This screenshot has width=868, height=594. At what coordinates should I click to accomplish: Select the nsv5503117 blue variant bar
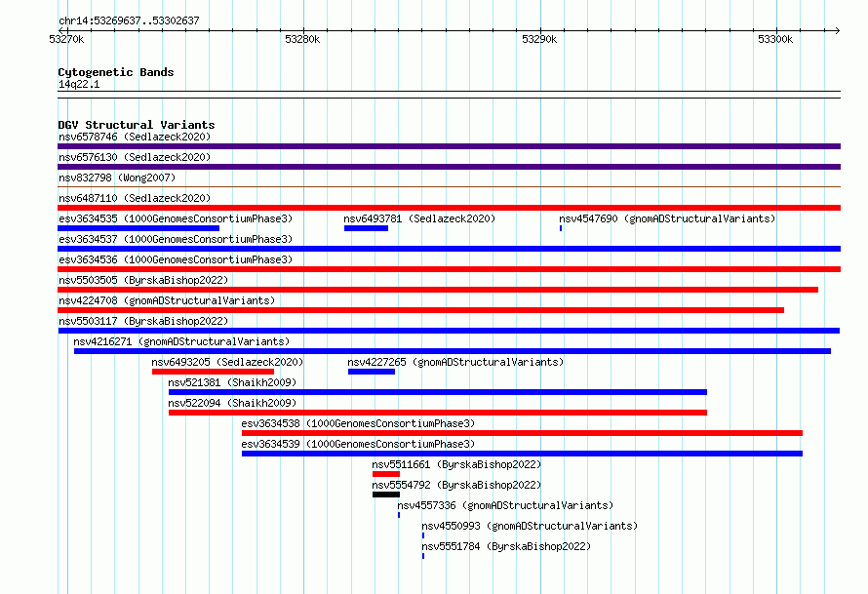[x=449, y=331]
